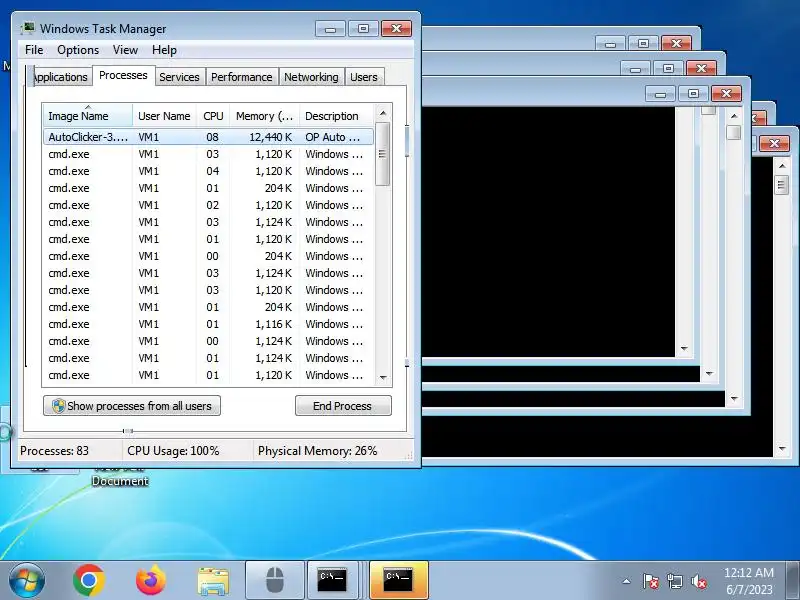Image resolution: width=800 pixels, height=600 pixels.
Task: Click the 12,440 K memory cell
Action: pyautogui.click(x=271, y=137)
